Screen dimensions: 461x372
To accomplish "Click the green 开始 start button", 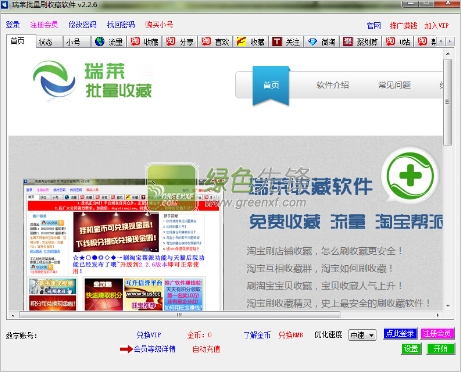I will coord(441,349).
